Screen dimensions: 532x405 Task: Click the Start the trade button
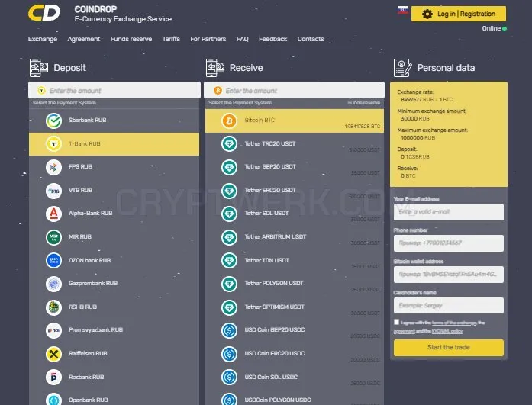click(449, 347)
